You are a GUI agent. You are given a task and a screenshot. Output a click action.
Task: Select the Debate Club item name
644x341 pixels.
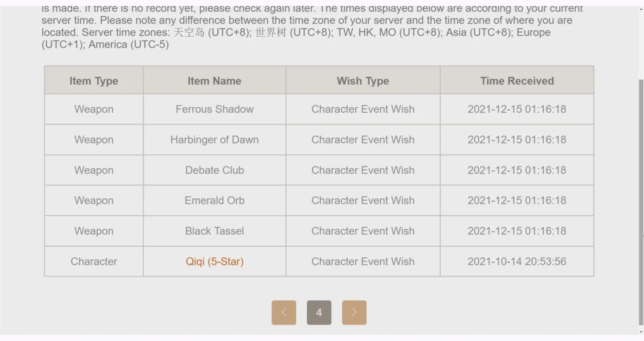214,170
